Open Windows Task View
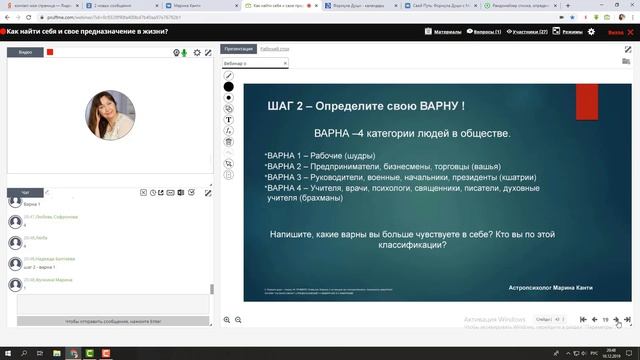The image size is (640, 360). pos(40,353)
